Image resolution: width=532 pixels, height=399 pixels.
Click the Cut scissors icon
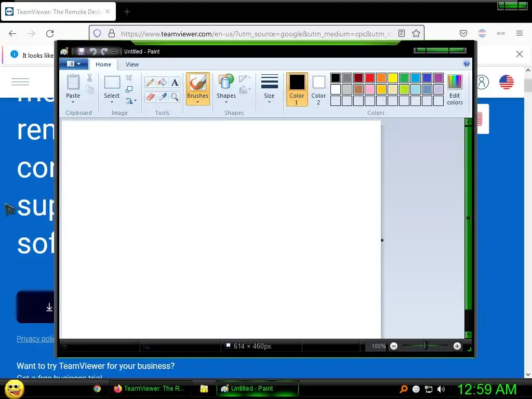(89, 78)
